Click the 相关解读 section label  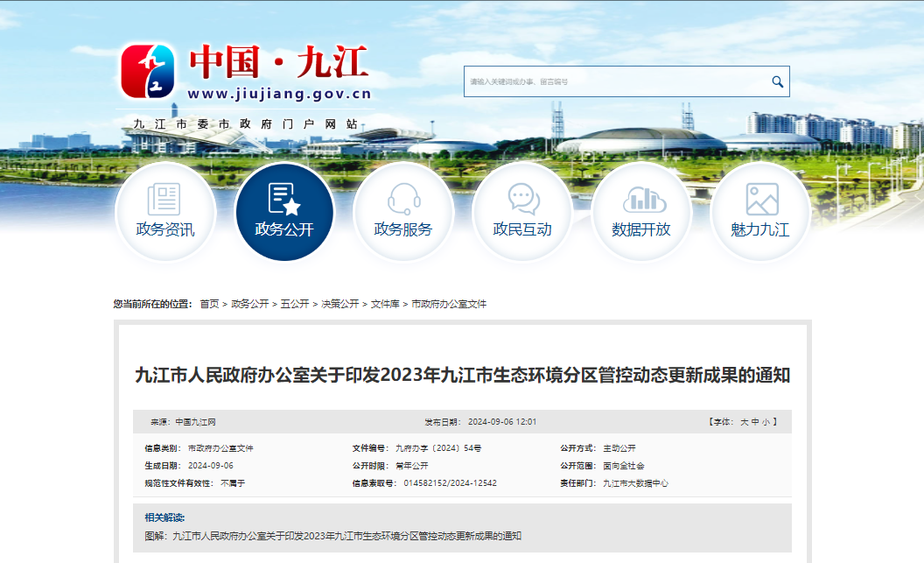pyautogui.click(x=164, y=517)
